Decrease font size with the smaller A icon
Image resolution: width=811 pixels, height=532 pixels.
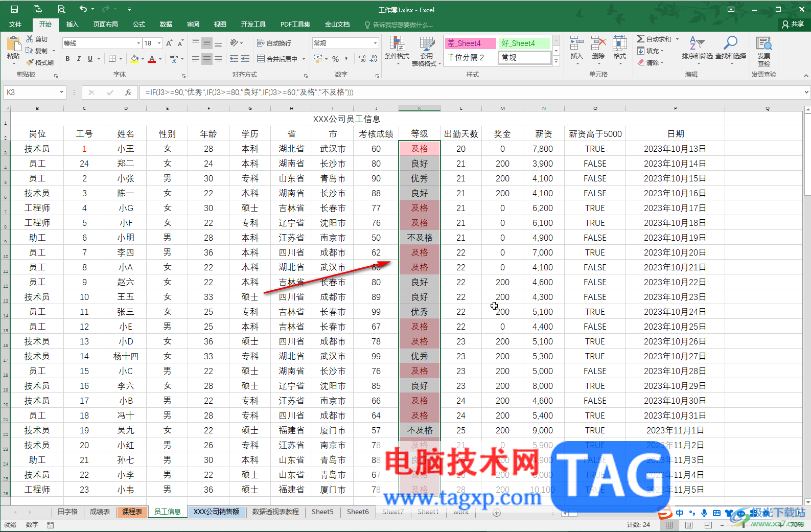point(181,43)
